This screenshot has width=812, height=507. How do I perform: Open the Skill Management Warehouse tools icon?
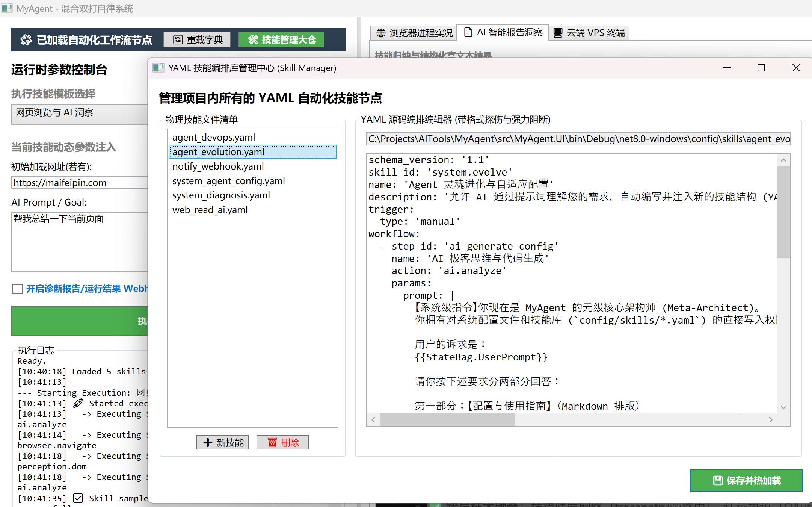[x=253, y=40]
